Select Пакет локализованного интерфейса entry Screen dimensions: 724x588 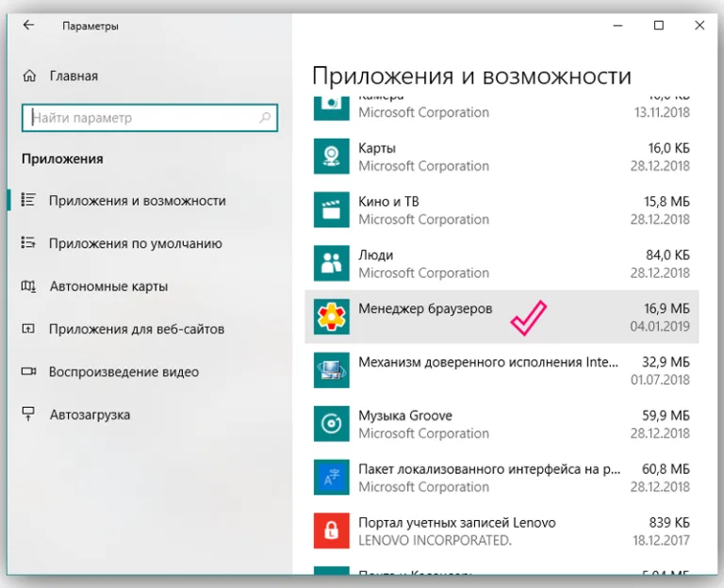(x=489, y=469)
